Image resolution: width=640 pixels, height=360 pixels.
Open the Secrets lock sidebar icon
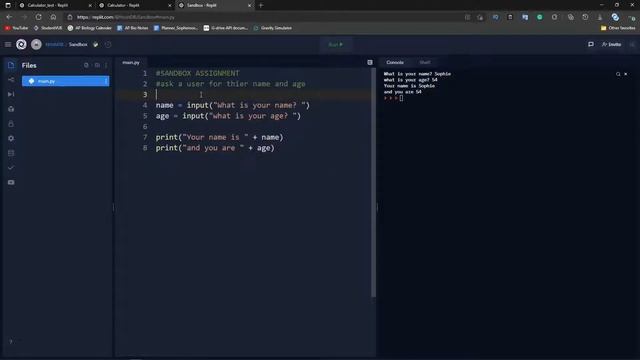click(11, 124)
